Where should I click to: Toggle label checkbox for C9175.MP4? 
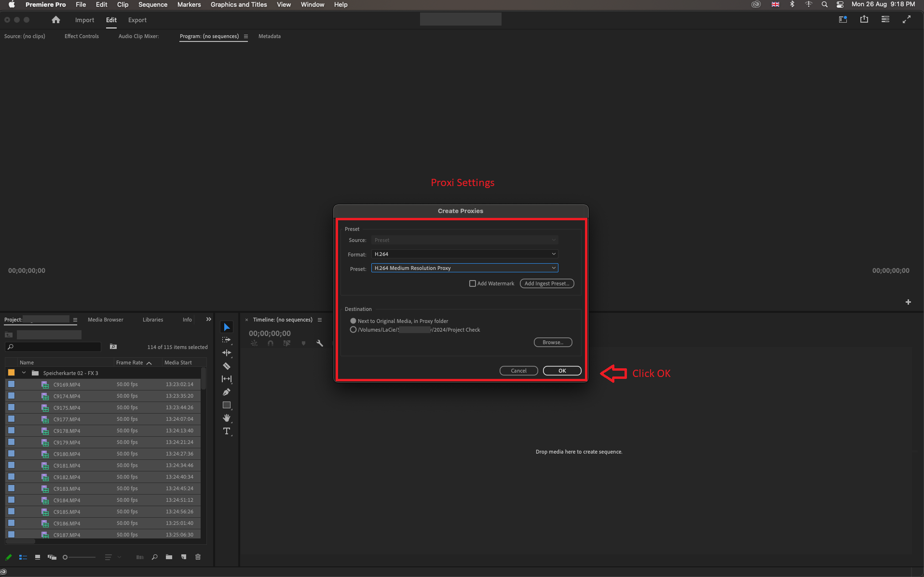pos(12,407)
